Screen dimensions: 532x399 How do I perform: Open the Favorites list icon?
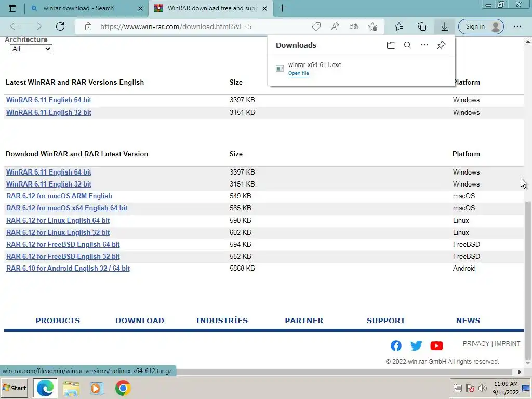coord(399,26)
